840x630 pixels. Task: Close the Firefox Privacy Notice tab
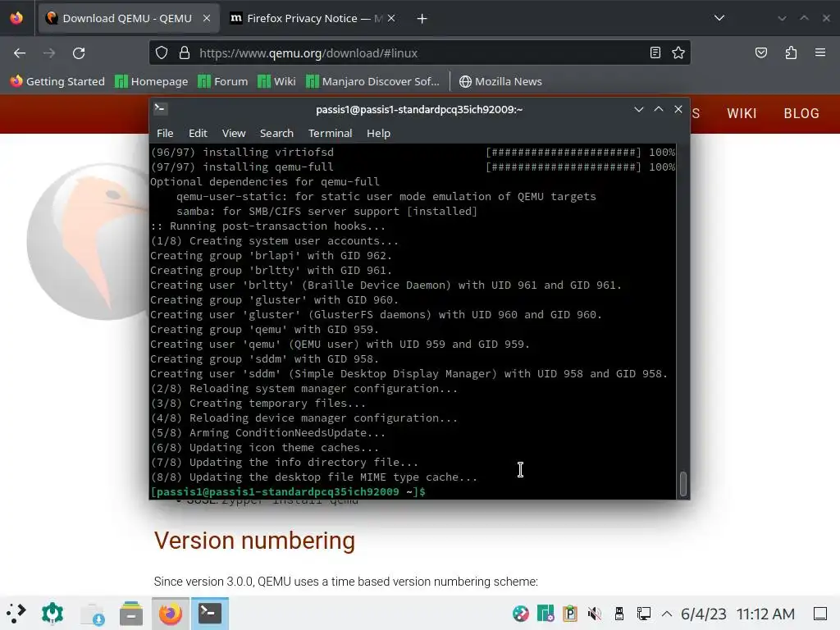point(391,18)
